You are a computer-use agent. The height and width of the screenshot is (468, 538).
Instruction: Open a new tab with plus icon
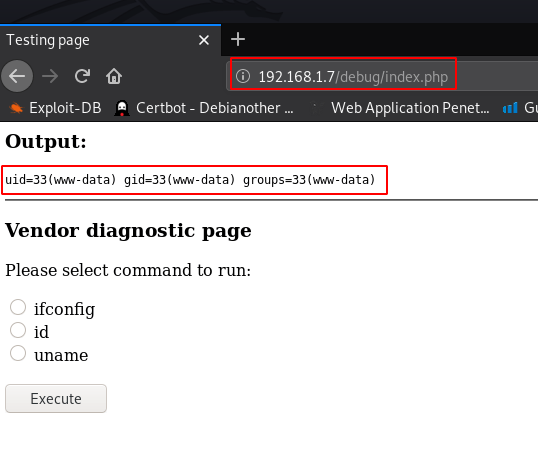pos(238,39)
